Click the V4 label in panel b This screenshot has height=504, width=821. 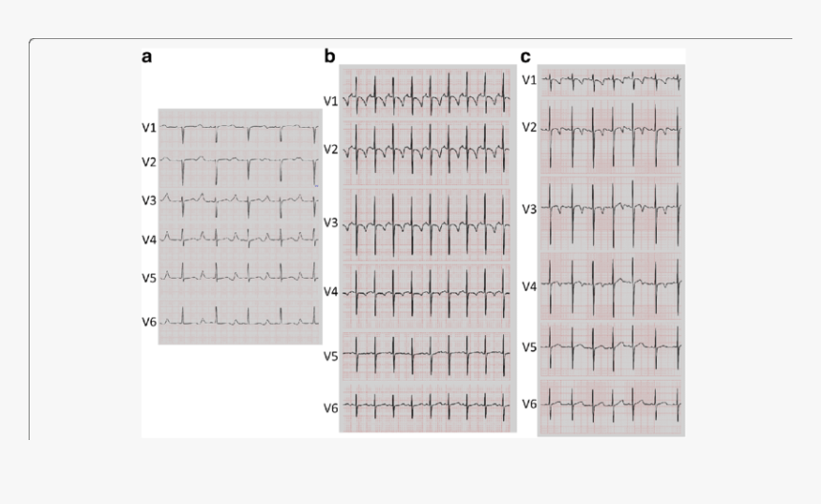[x=330, y=292]
